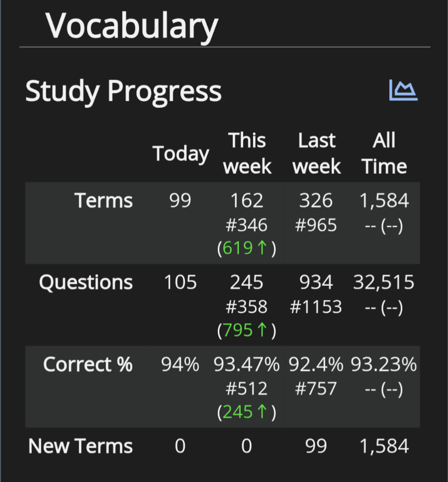
Task: Click the green 245 rank-up indicator
Action: click(245, 411)
